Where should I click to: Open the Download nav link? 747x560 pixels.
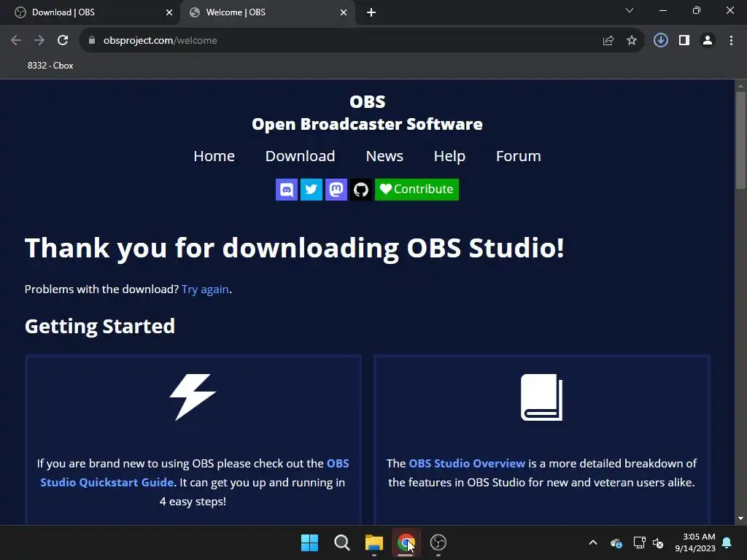(x=300, y=156)
